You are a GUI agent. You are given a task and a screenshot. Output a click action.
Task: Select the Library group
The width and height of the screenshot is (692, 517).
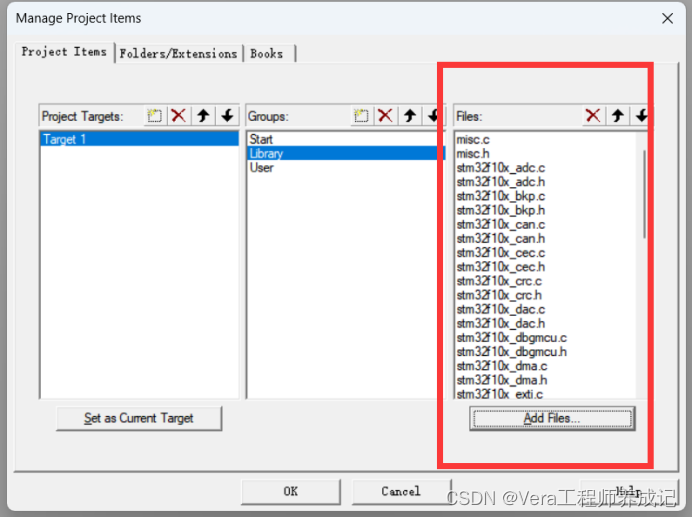346,154
